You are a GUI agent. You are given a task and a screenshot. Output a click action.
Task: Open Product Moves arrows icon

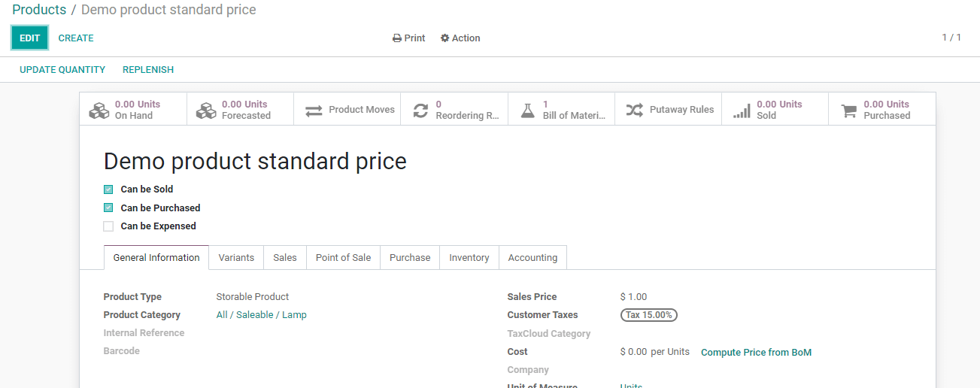[314, 111]
